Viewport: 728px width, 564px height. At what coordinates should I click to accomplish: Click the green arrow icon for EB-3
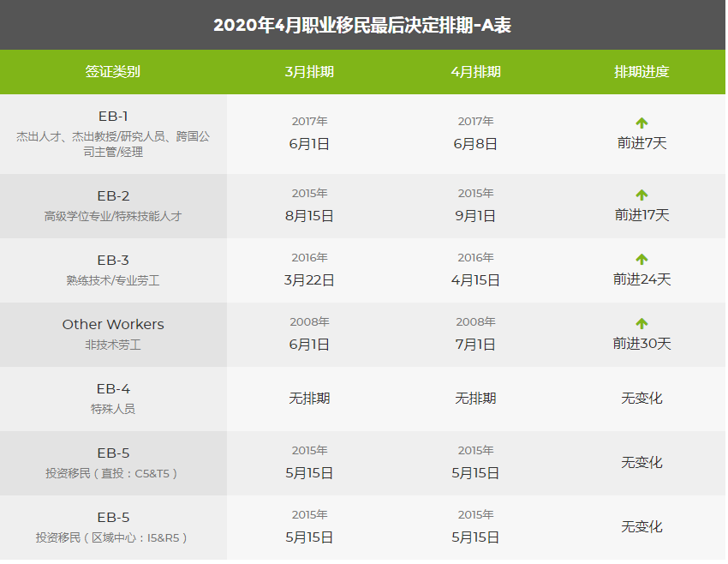[x=641, y=257]
